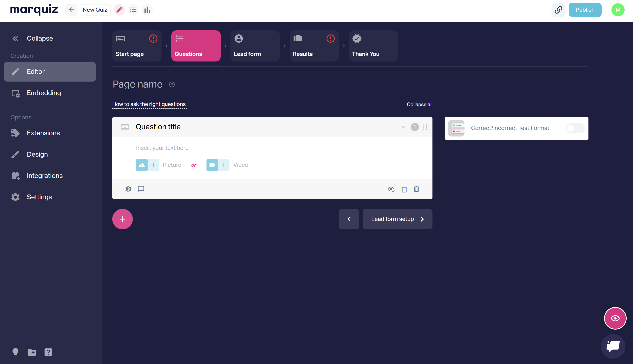Screen dimensions: 633x364
Task: Switch to the Results tab
Action: [314, 46]
